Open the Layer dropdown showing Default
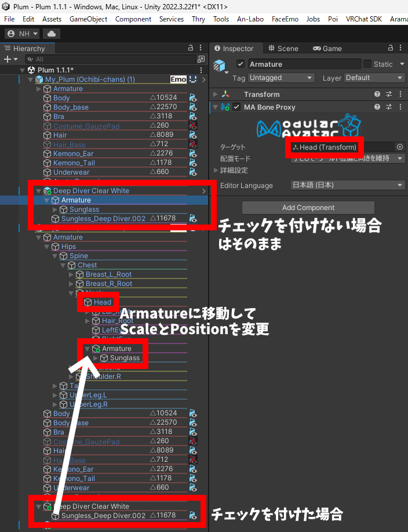The height and width of the screenshot is (532, 408). click(374, 78)
